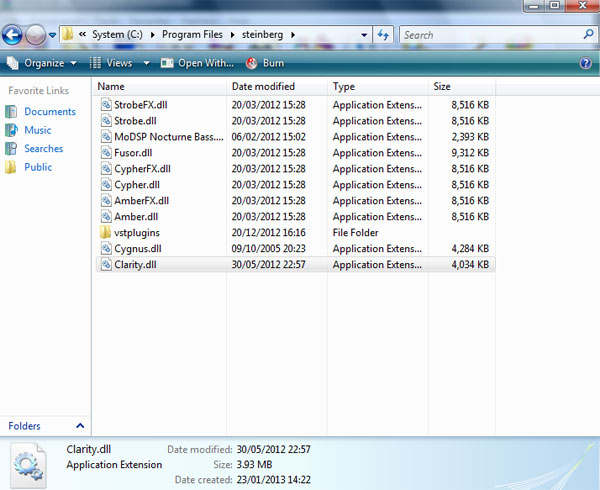Click the vstplugins folder name
600x490 pixels.
(x=137, y=233)
